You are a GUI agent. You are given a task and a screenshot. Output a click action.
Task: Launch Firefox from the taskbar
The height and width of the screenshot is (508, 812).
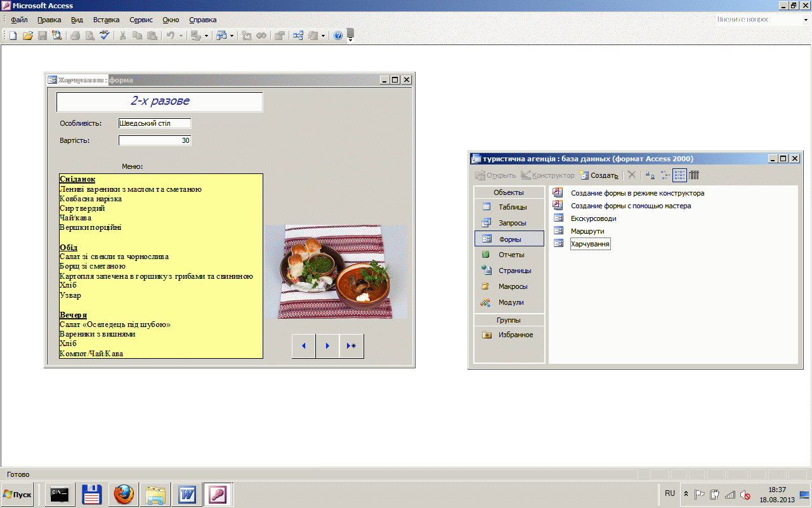coord(124,494)
